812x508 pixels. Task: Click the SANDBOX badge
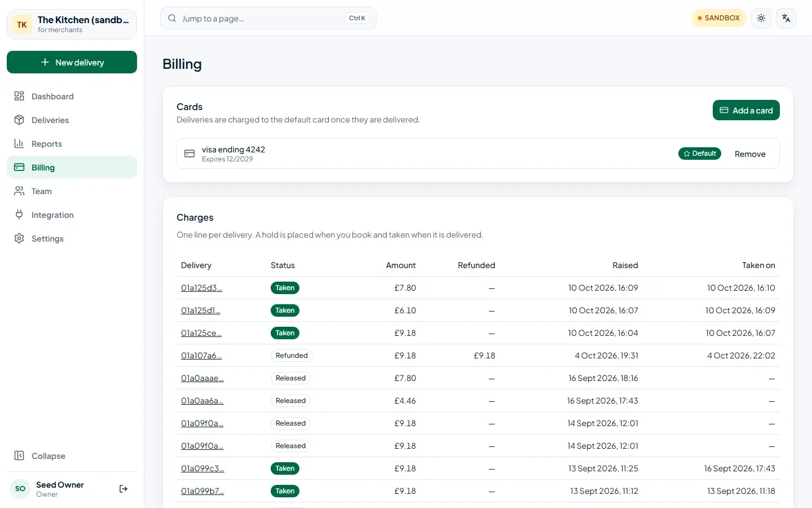click(x=719, y=18)
